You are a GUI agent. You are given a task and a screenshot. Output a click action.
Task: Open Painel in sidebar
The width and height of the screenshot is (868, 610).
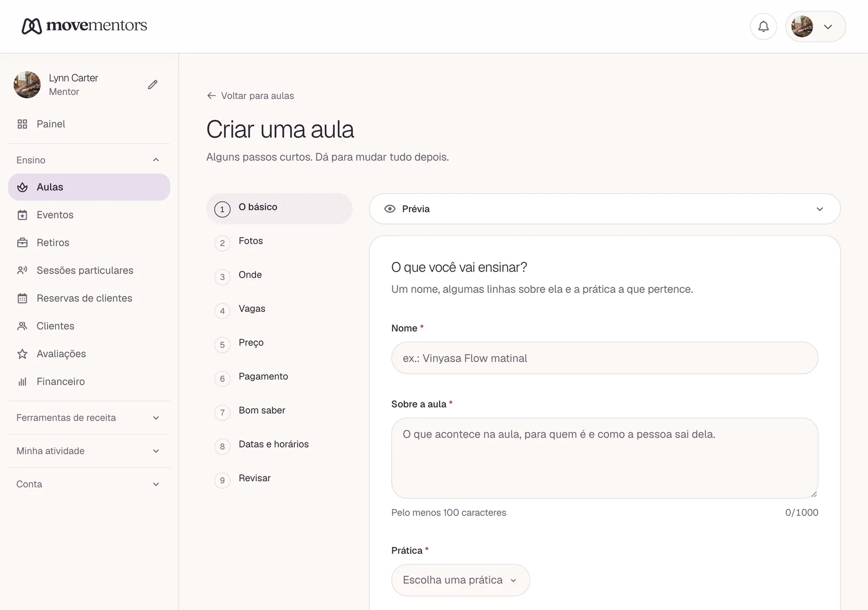89,124
